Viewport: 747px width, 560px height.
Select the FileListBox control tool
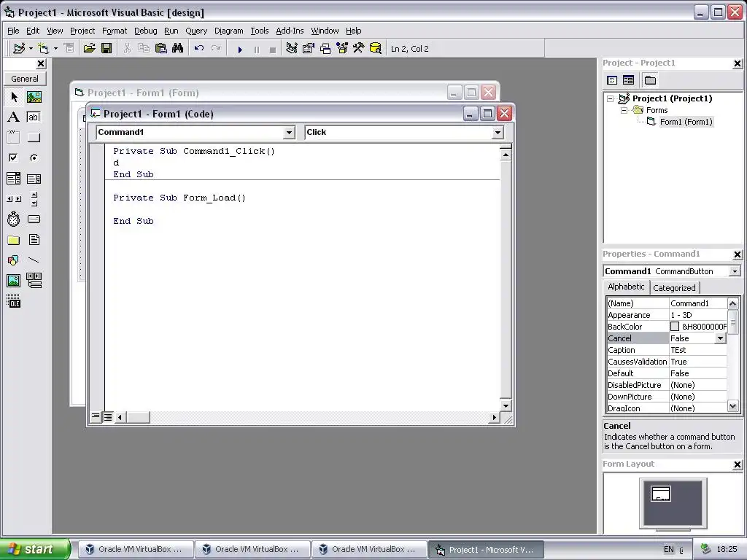tap(34, 239)
